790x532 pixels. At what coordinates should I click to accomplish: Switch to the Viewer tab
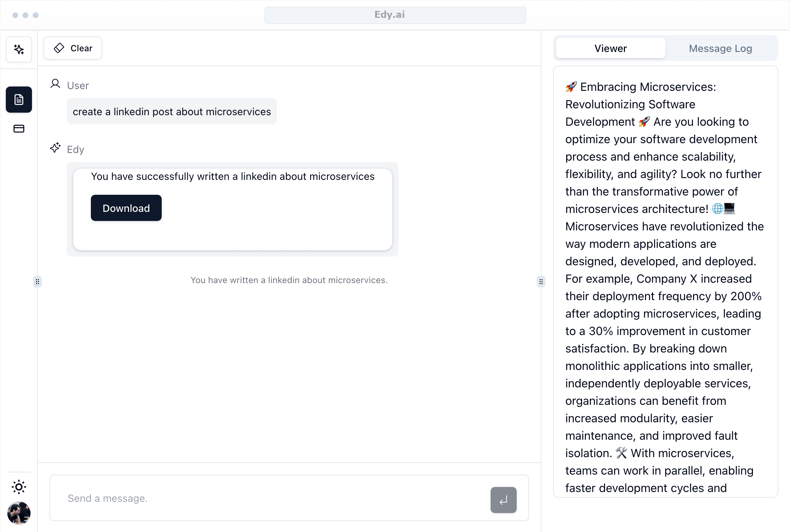[610, 48]
